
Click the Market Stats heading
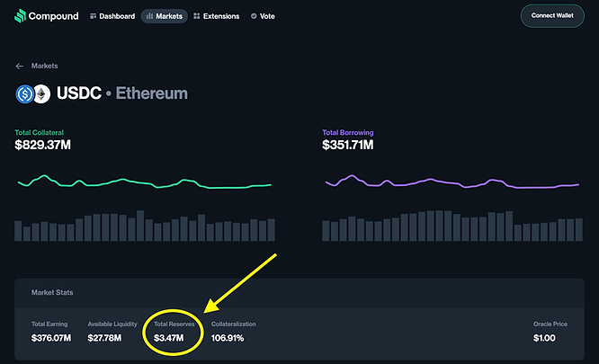[x=52, y=293]
